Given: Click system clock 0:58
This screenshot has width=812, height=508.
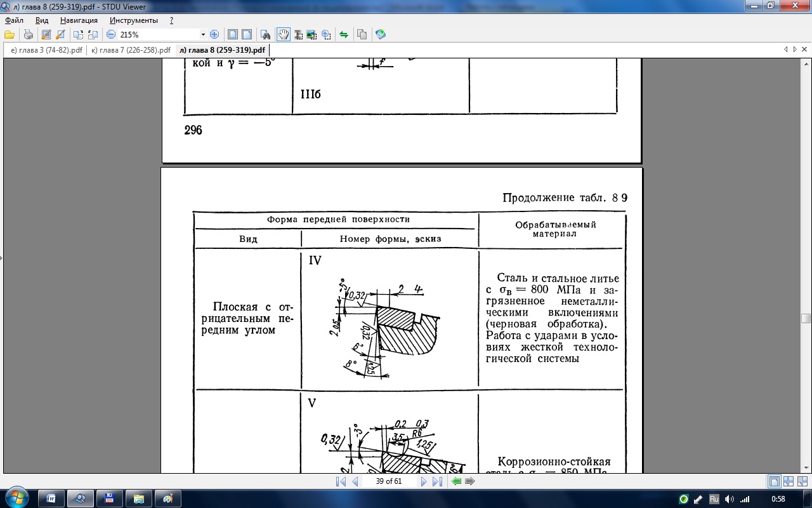Looking at the screenshot, I should tap(778, 499).
